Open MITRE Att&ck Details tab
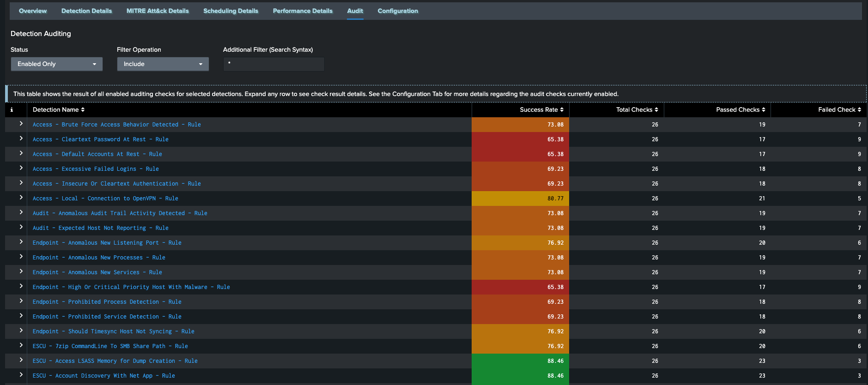 pos(158,11)
